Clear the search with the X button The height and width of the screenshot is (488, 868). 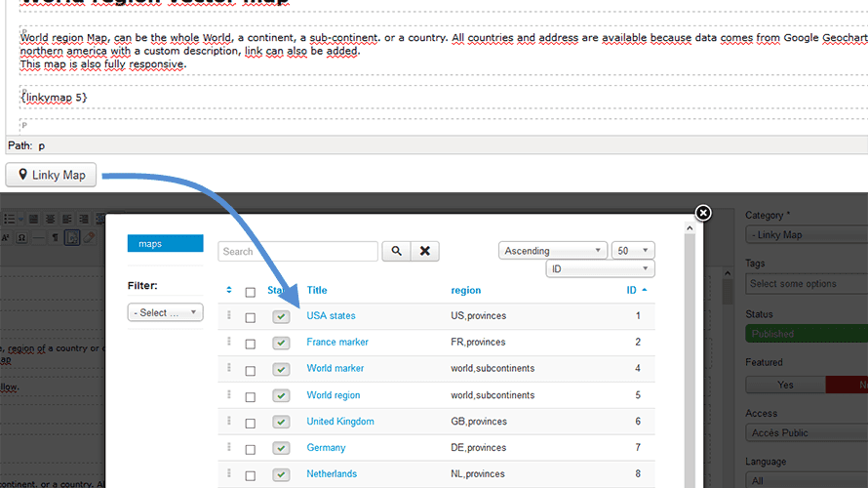424,251
